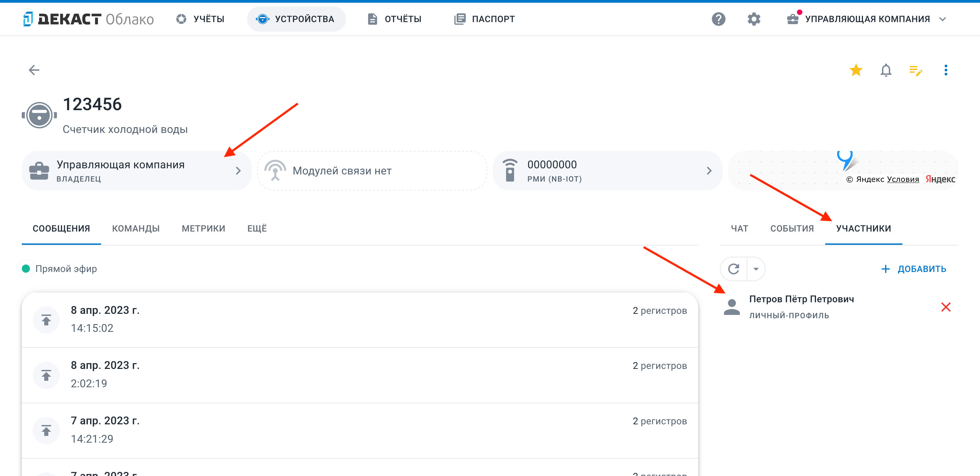Switch to the Метрики tab

[x=203, y=228]
